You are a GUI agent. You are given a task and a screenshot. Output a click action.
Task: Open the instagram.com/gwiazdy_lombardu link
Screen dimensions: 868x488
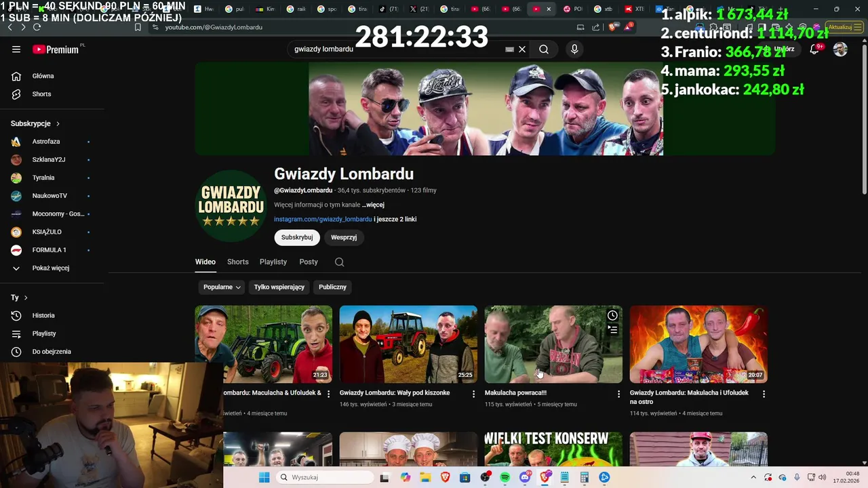pos(323,220)
